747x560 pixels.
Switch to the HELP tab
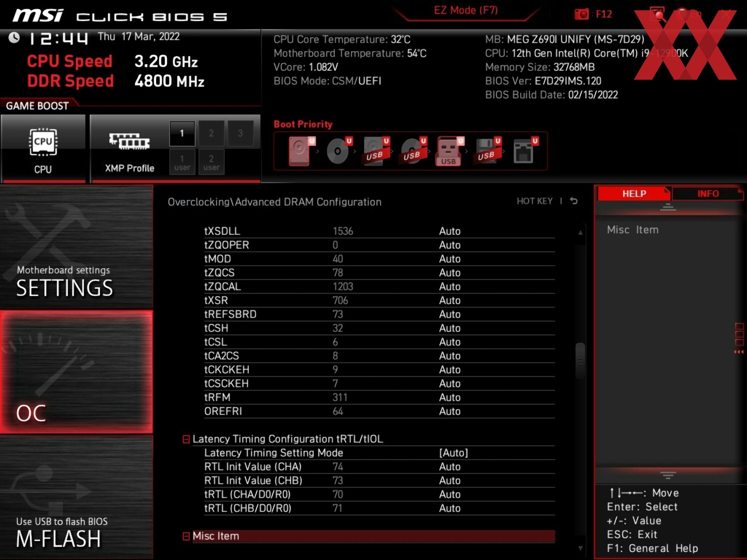(634, 194)
